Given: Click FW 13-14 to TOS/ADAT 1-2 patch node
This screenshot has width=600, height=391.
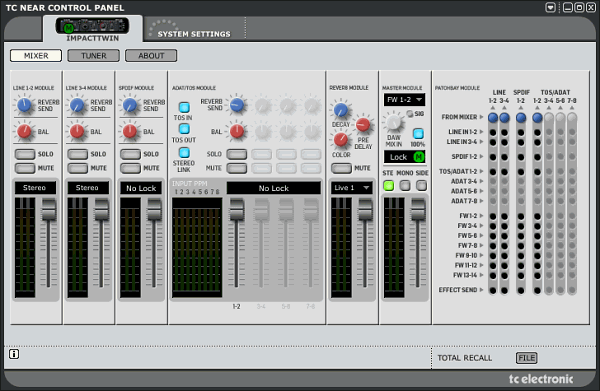Looking at the screenshot, I should pos(537,275).
